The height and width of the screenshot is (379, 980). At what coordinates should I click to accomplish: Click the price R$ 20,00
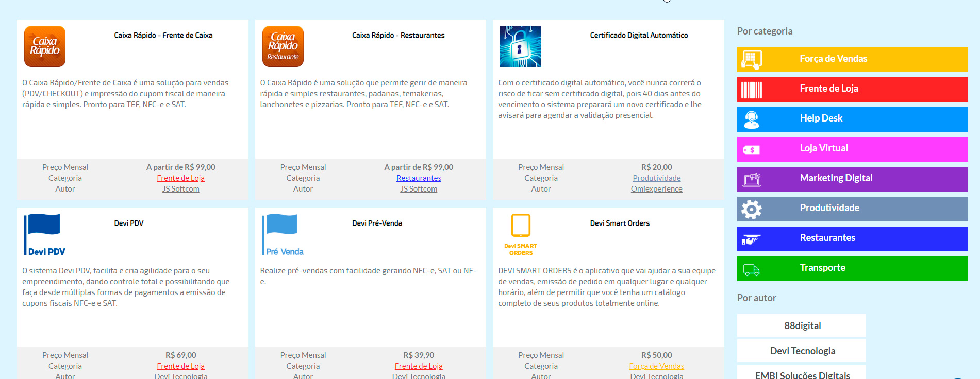coord(657,167)
